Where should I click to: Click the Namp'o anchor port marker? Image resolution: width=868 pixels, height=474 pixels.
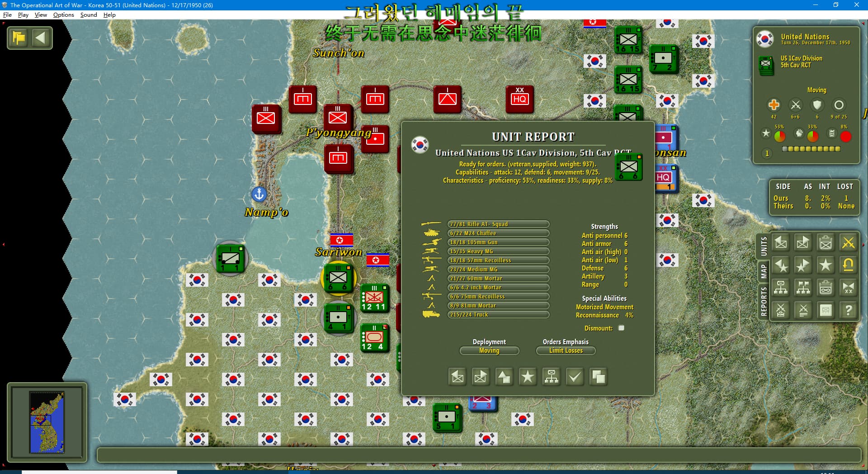tap(259, 194)
